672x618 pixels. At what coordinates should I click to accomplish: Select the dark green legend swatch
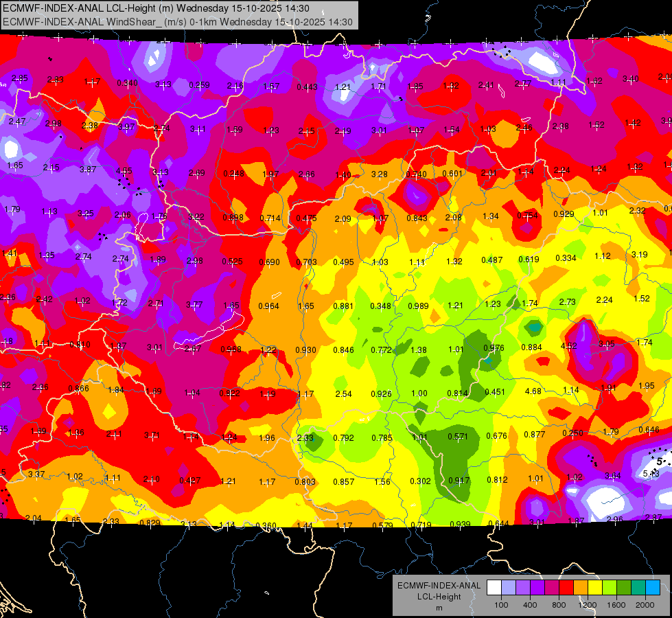tap(624, 588)
